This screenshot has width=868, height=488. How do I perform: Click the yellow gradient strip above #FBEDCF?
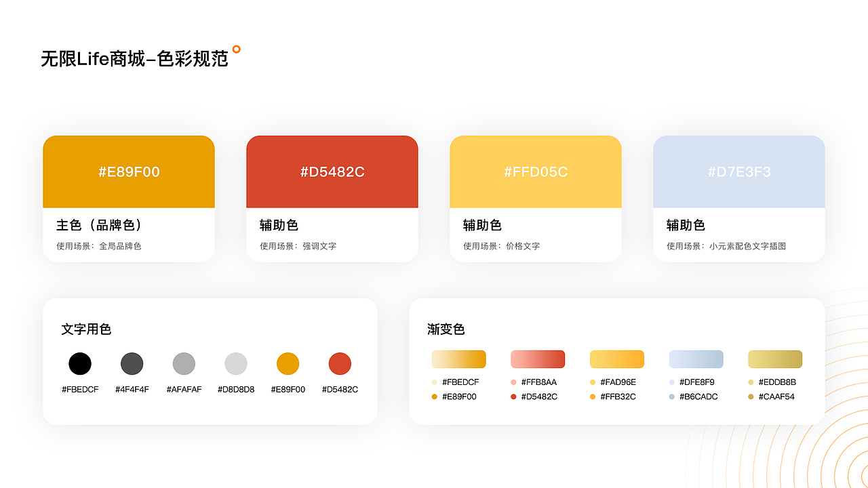(x=458, y=359)
